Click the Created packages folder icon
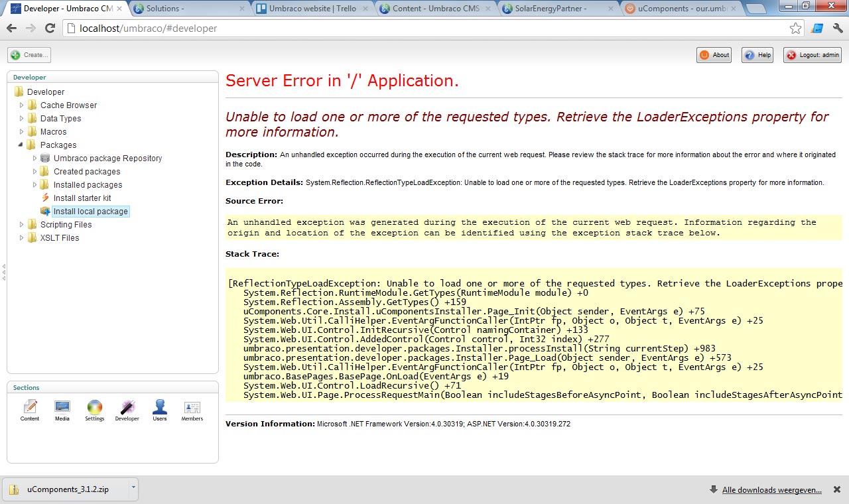This screenshot has height=504, width=849. [45, 171]
